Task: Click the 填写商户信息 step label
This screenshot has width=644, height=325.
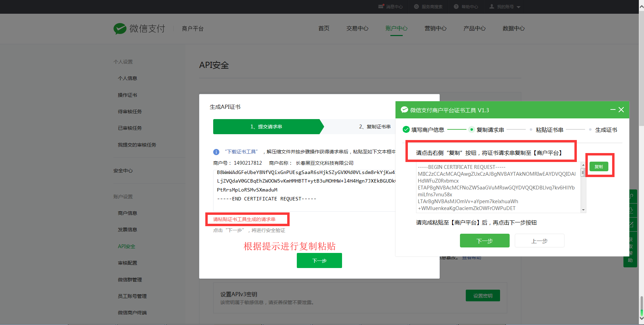Action: (x=428, y=130)
